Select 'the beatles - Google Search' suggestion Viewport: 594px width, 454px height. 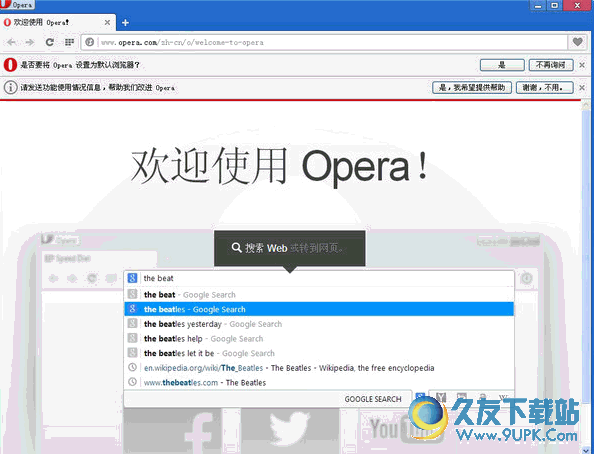[x=319, y=309]
